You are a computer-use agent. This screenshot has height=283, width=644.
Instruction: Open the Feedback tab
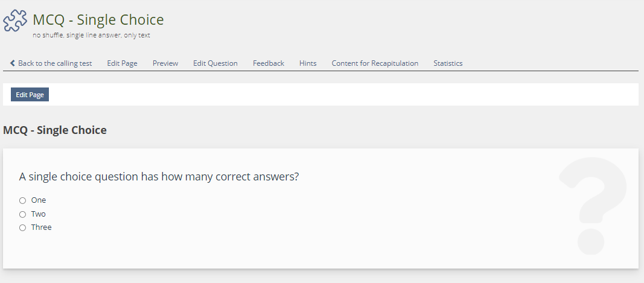268,63
